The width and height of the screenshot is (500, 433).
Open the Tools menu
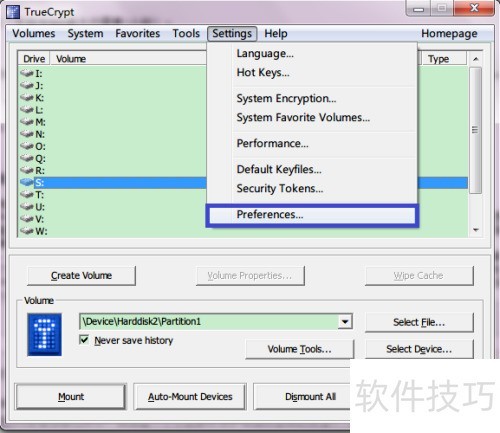(186, 33)
